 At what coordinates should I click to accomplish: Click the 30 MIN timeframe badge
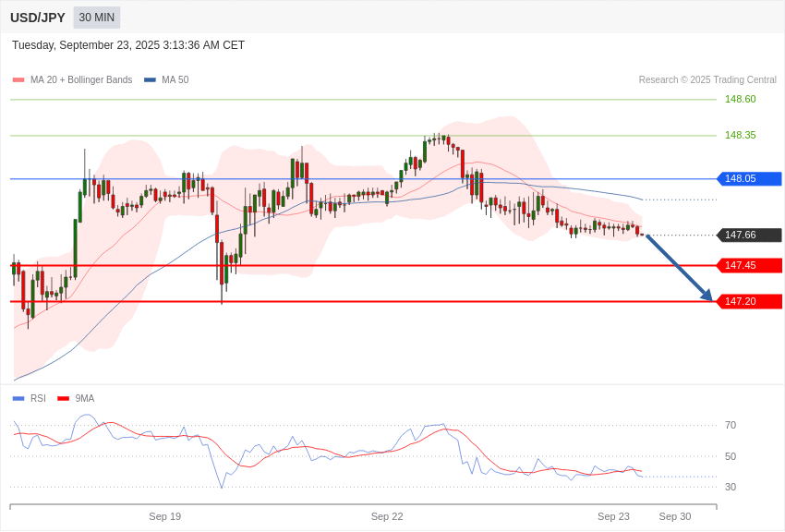(97, 18)
